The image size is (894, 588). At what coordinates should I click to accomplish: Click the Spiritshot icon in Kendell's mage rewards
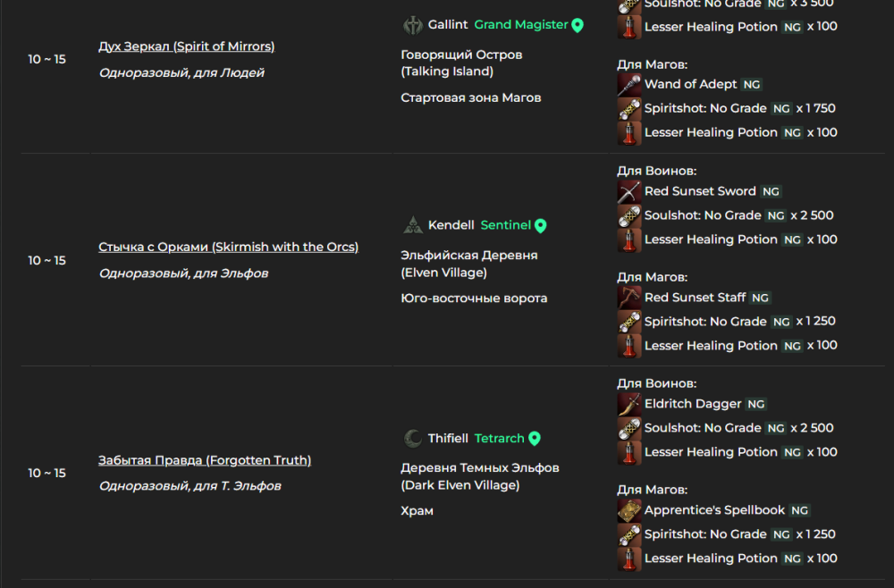(629, 322)
